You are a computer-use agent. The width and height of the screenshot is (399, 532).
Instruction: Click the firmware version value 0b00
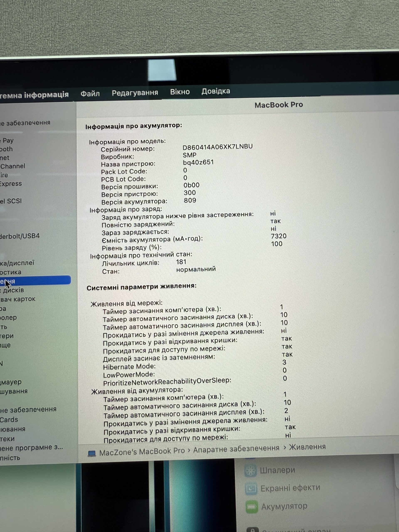[191, 185]
